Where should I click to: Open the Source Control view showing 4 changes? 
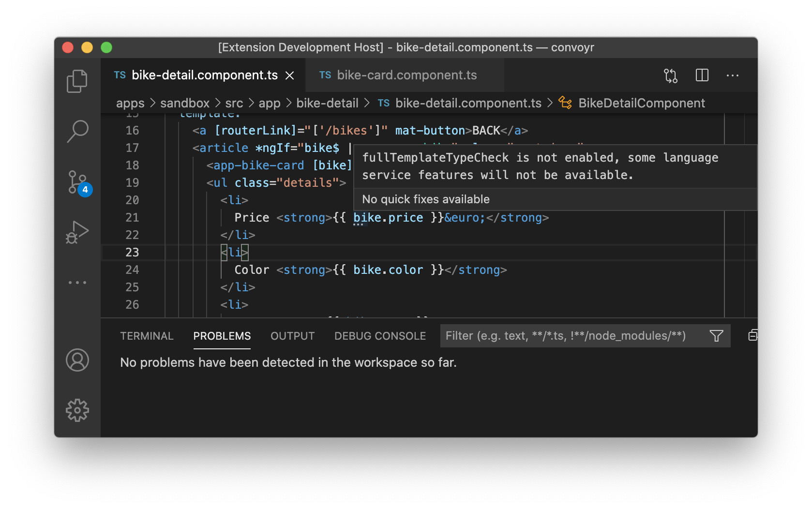coord(77,182)
